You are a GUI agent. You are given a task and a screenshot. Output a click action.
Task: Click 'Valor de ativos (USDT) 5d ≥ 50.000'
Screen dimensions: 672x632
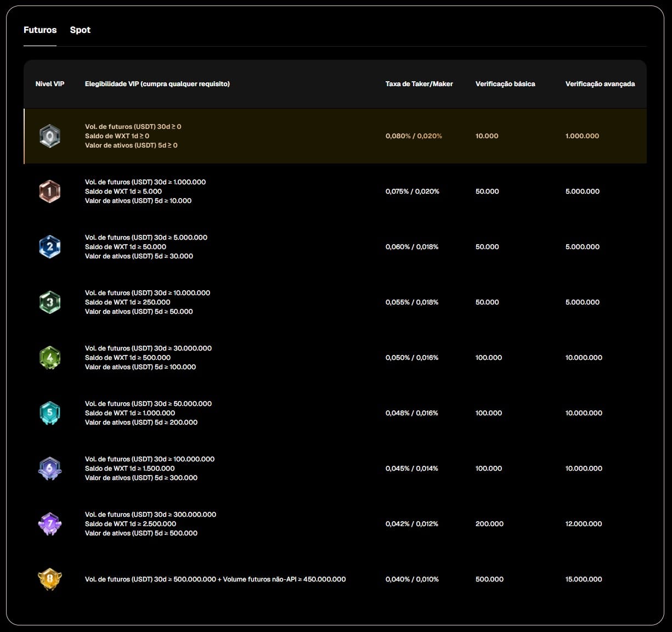pyautogui.click(x=139, y=312)
